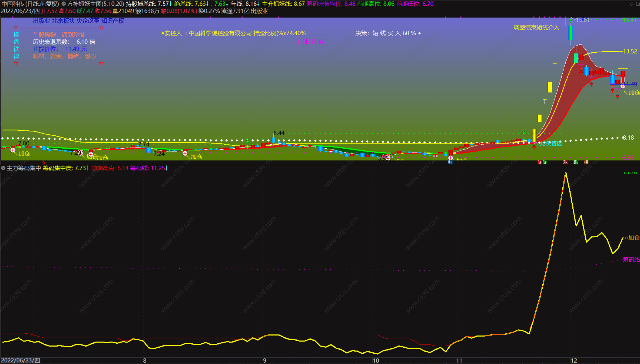
Task: Click the 北京板块 concept tag
Action: pyautogui.click(x=63, y=21)
